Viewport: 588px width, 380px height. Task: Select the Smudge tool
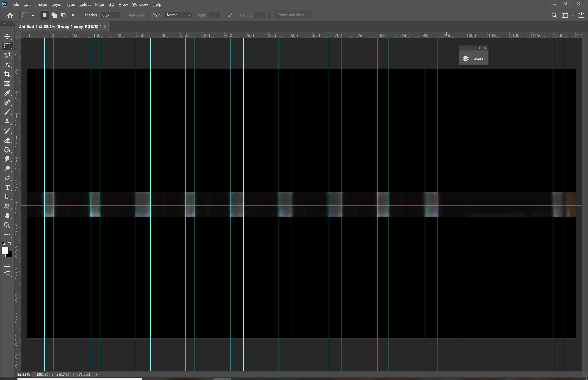7,159
